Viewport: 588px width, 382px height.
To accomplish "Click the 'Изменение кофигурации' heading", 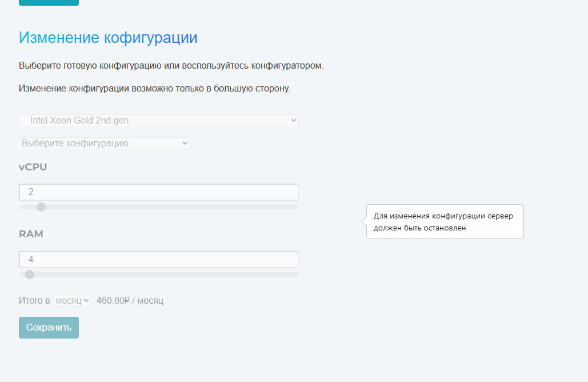I will pos(108,38).
